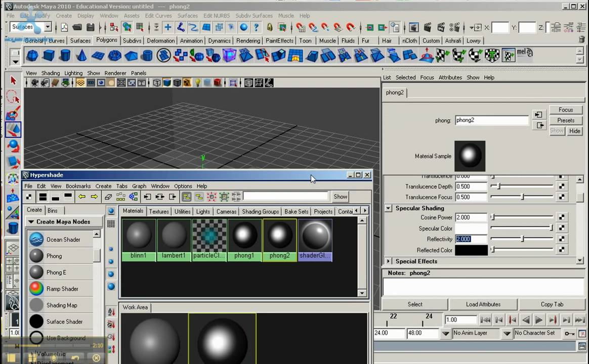The height and width of the screenshot is (364, 589).
Task: Click the Copy Tab button
Action: coord(552,304)
